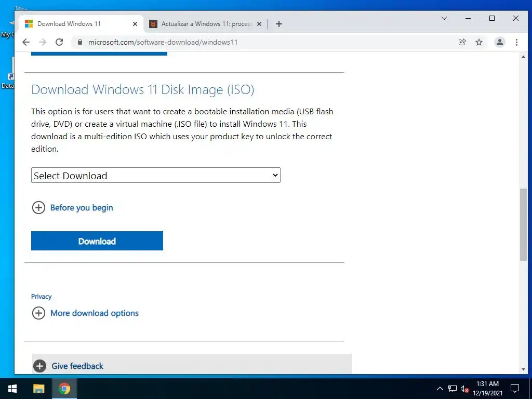Click the Chrome taskbar icon
This screenshot has width=532, height=399.
[x=64, y=389]
